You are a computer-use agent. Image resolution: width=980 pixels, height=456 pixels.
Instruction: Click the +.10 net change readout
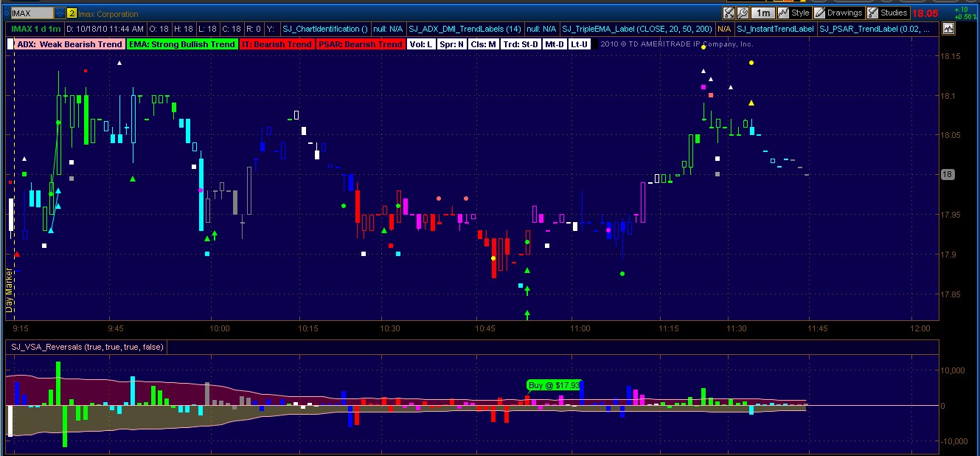tap(962, 10)
